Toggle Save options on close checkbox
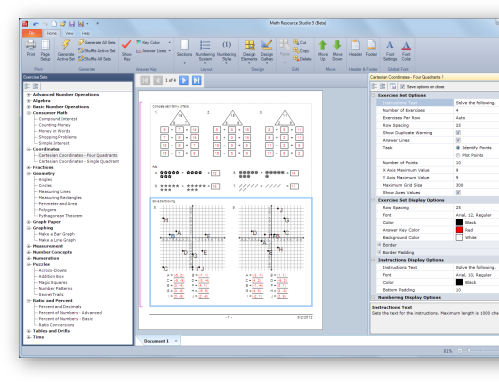Image resolution: width=499 pixels, height=382 pixels. coord(402,87)
